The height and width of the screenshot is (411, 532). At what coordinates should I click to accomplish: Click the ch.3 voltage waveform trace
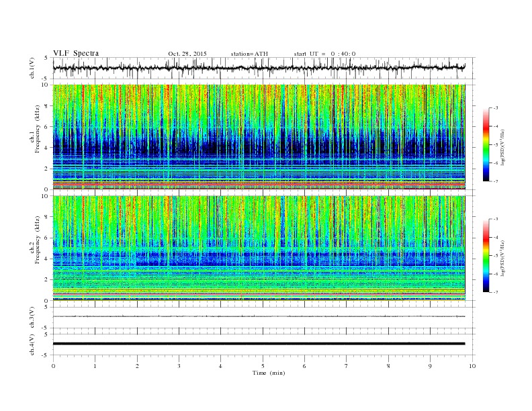coord(259,316)
